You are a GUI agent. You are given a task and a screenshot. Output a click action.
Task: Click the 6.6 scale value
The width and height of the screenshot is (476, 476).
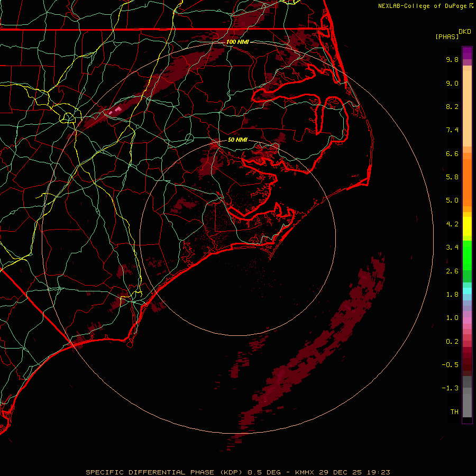452,153
